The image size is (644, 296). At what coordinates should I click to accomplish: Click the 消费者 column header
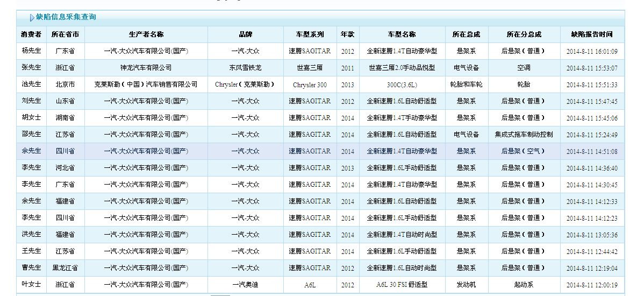[x=31, y=34]
